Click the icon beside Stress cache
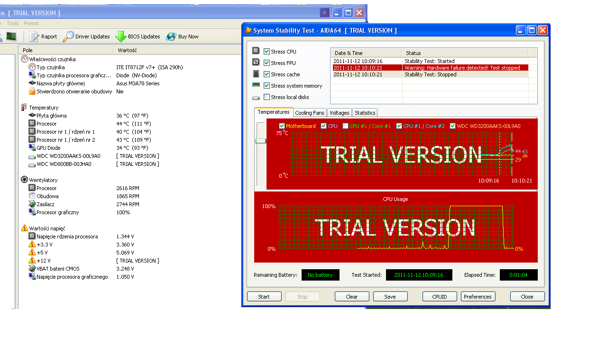Screen dimensions: 607x364 (256, 74)
